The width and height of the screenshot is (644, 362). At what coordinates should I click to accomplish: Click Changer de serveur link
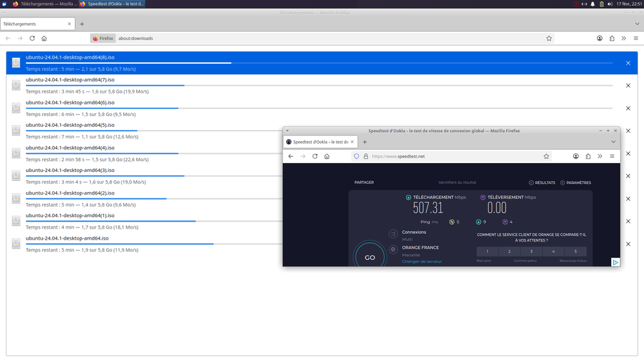(422, 262)
